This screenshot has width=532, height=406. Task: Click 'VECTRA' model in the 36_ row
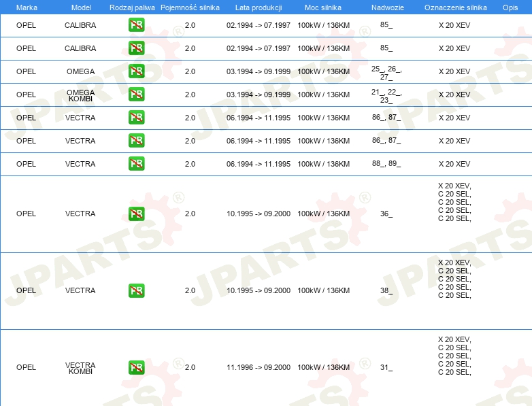pos(80,214)
